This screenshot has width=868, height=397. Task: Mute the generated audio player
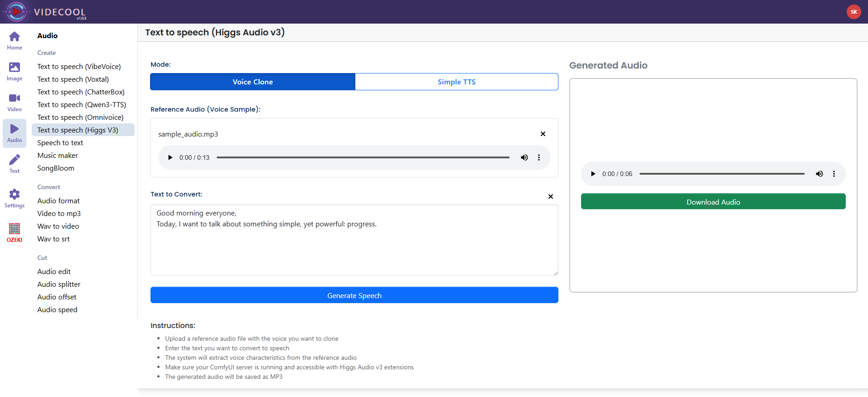820,174
